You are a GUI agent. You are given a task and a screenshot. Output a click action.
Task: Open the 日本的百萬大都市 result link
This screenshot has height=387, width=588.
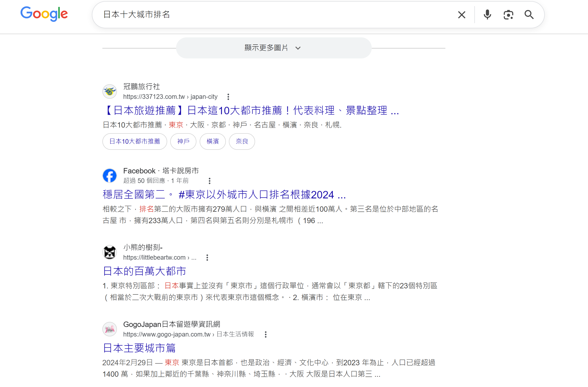click(144, 271)
